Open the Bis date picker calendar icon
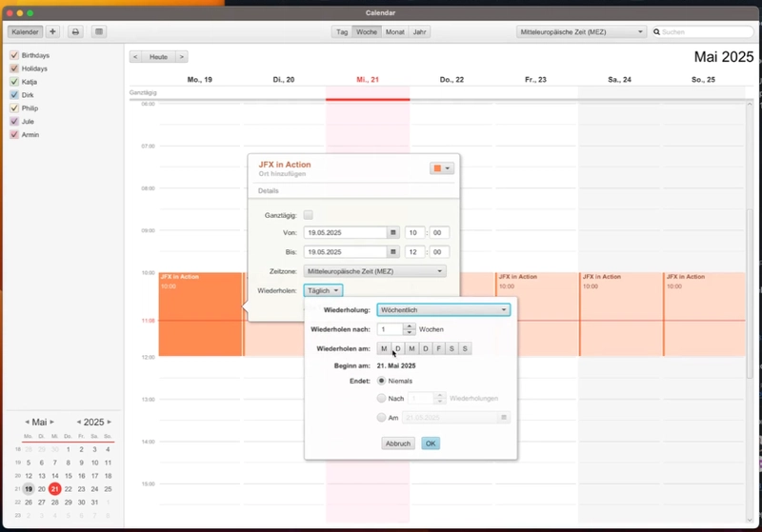Screen dimensions: 762x532 pos(393,252)
